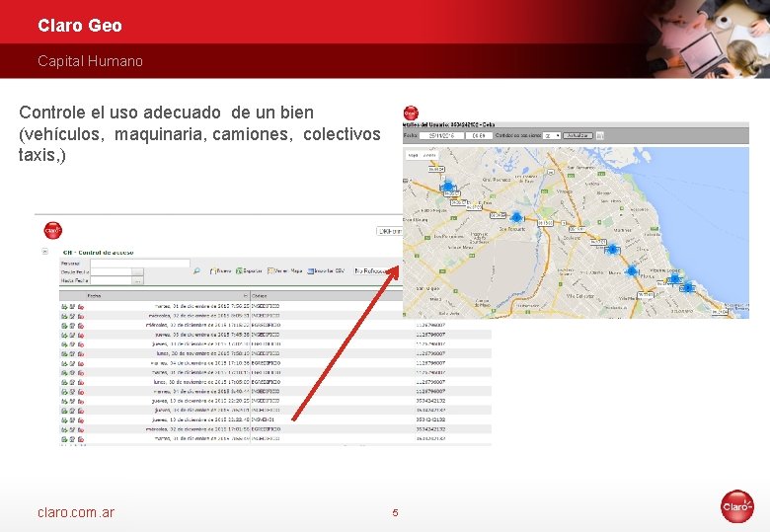770x532 pixels.
Task: Open Ver en Mapa from the toolbar
Action: tap(285, 270)
